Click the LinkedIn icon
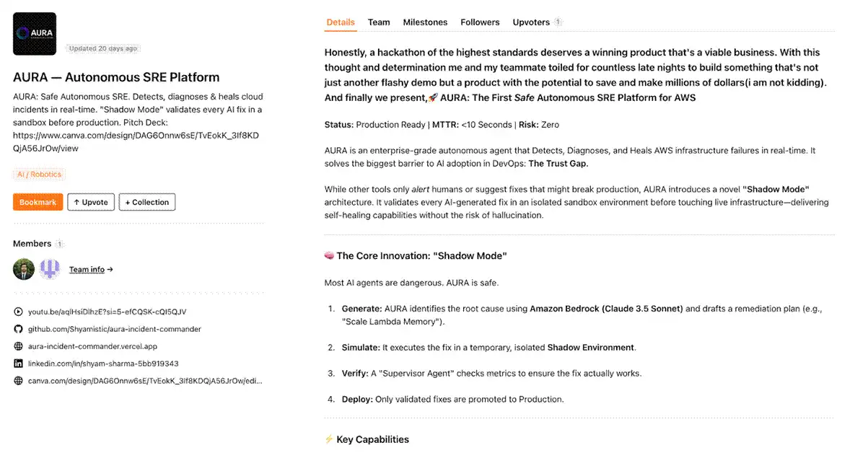Image resolution: width=868 pixels, height=453 pixels. coord(18,364)
